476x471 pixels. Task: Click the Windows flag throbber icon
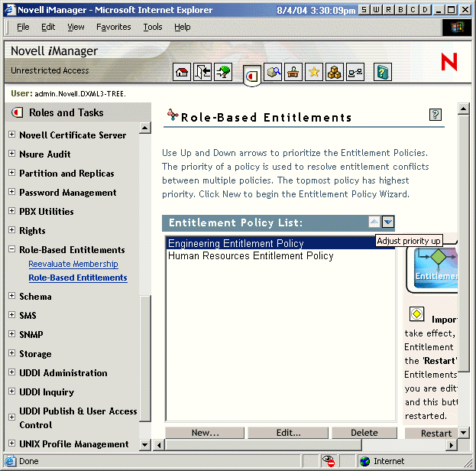(x=457, y=28)
